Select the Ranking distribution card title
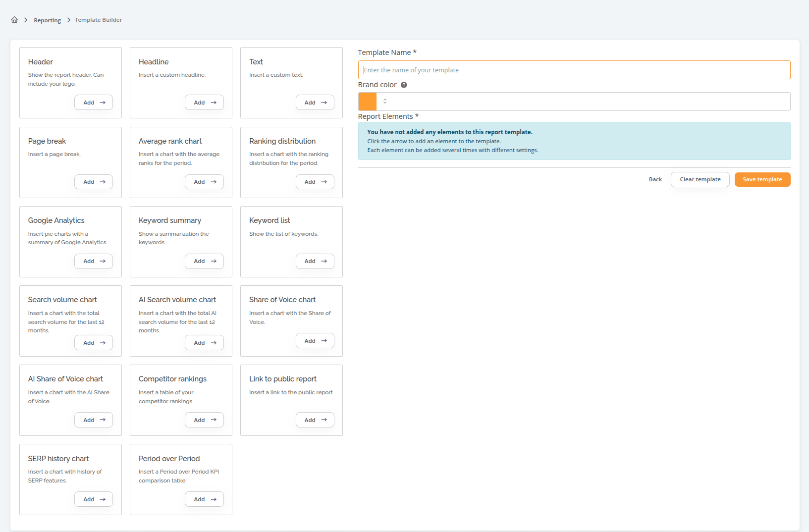 pos(282,141)
